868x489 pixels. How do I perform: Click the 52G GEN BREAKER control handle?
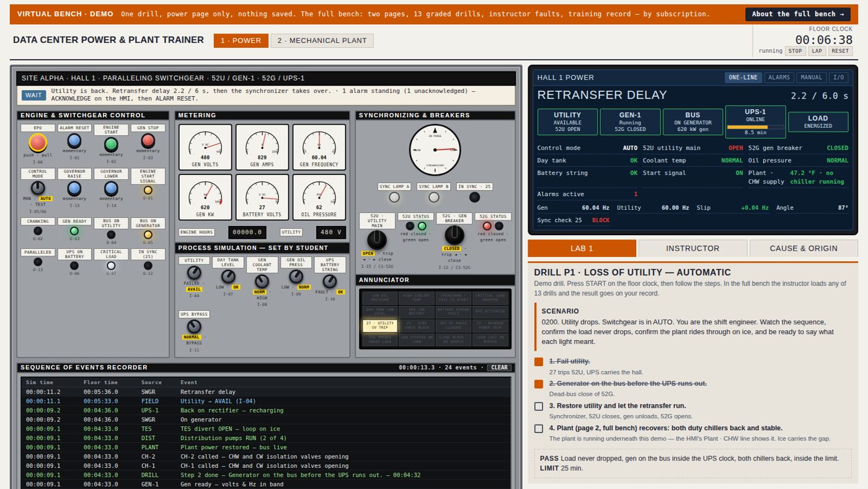[x=454, y=235]
